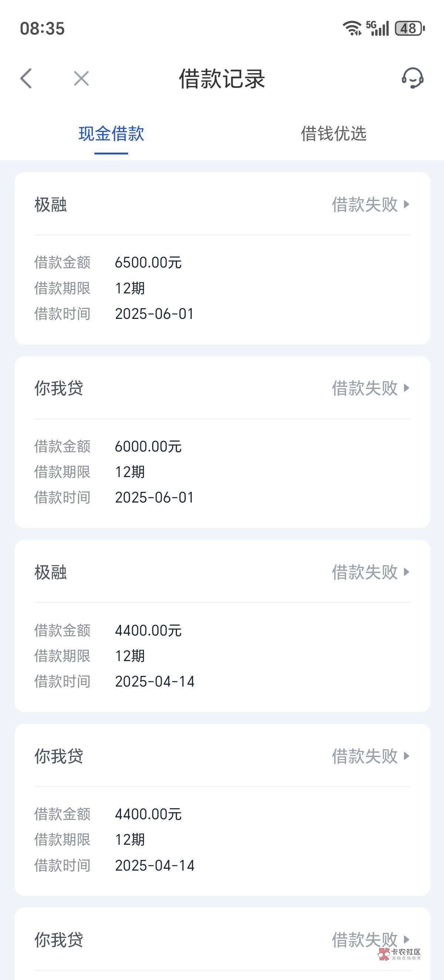This screenshot has width=444, height=980.
Task: Select the 极融 record dated 2025-04-14
Action: point(222,656)
